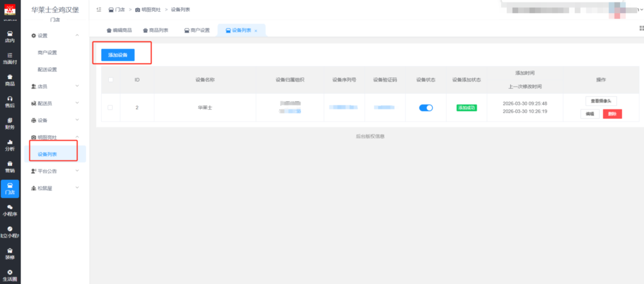Viewport: 644px width, 284px height.
Task: Click the 设备添加状态 column header
Action: tap(467, 80)
